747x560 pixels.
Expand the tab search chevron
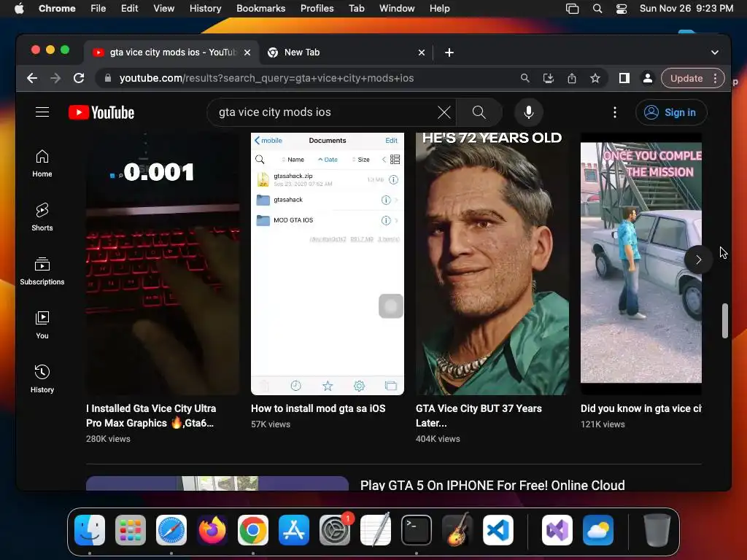coord(715,52)
